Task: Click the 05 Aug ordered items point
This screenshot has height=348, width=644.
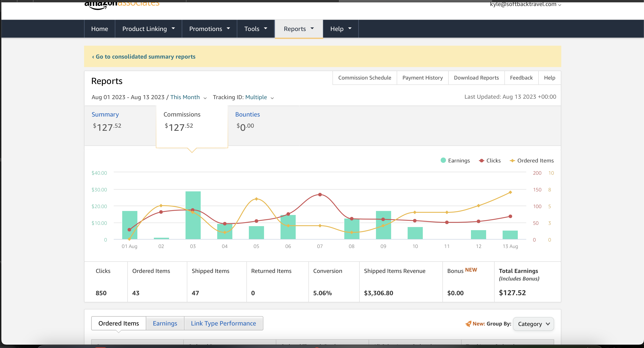Action: (256, 199)
